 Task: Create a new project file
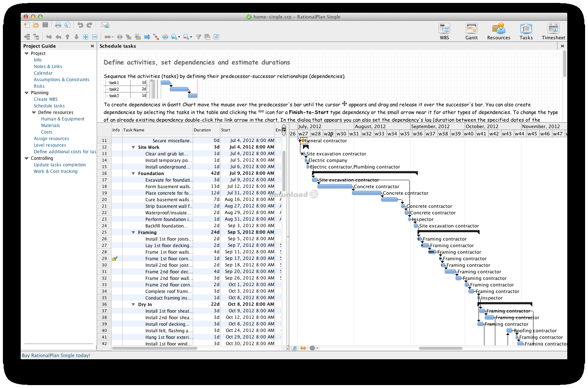pos(27,25)
